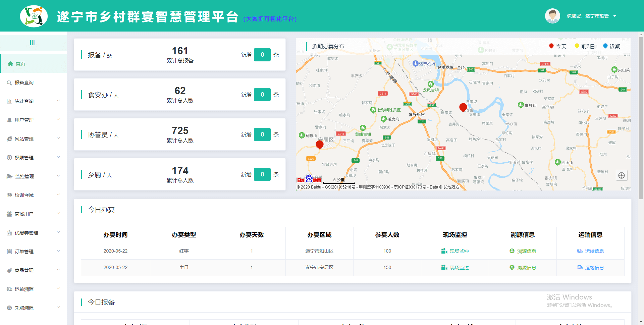Open the user account dropdown arrow

615,16
